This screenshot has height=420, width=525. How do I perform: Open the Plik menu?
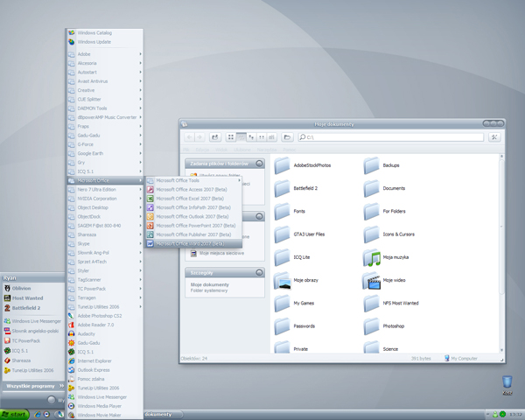click(x=186, y=150)
